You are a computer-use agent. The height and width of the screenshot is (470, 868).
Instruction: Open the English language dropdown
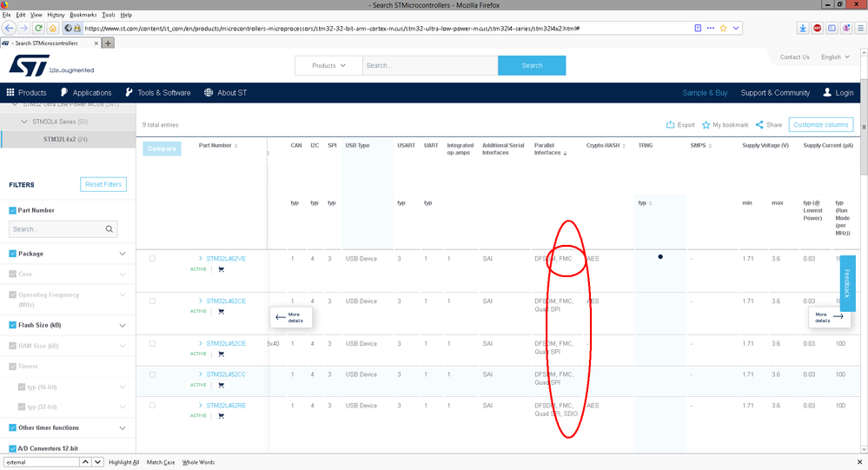tap(835, 57)
